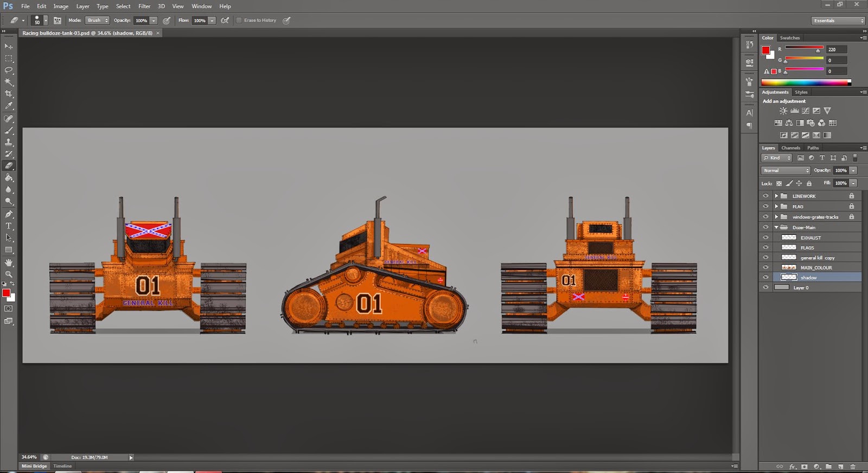Screen dimensions: 868x473
Task: Add a Levels adjustment
Action: (x=794, y=111)
